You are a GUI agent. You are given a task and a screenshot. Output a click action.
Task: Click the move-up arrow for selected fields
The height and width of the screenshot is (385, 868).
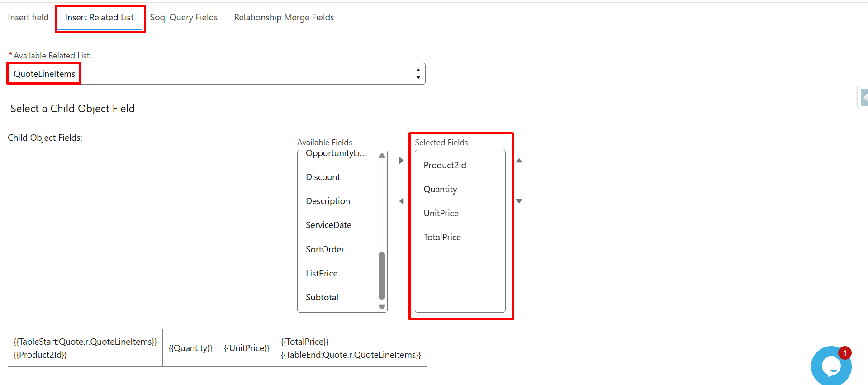coord(519,161)
